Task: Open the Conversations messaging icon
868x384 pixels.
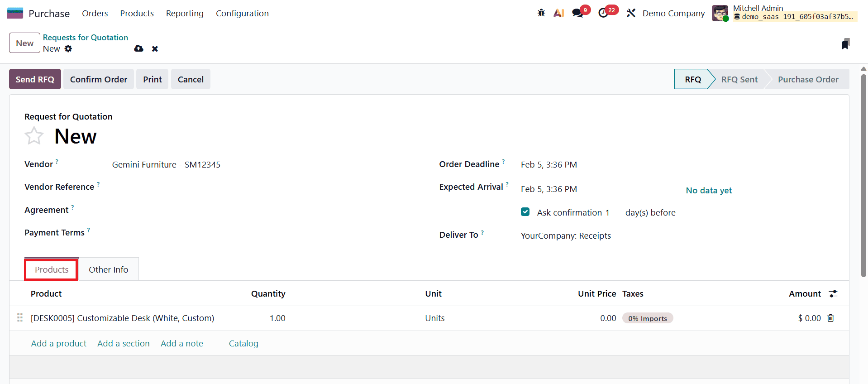Action: point(577,13)
